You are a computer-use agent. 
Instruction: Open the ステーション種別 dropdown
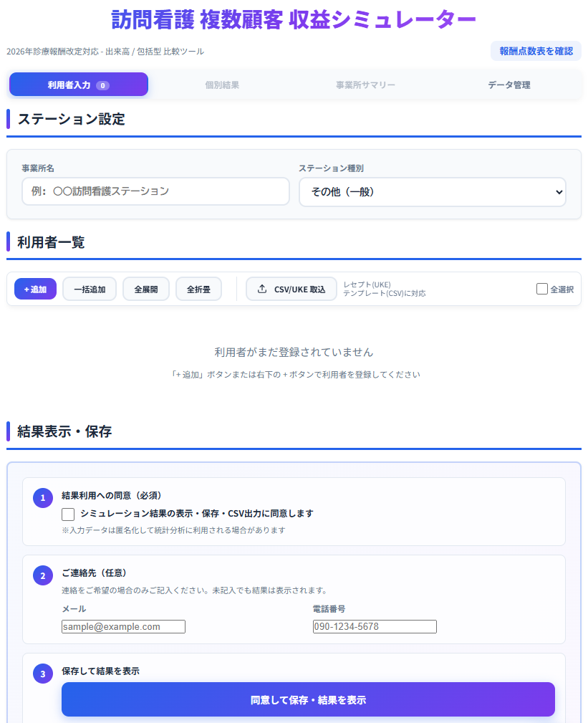pyautogui.click(x=432, y=192)
